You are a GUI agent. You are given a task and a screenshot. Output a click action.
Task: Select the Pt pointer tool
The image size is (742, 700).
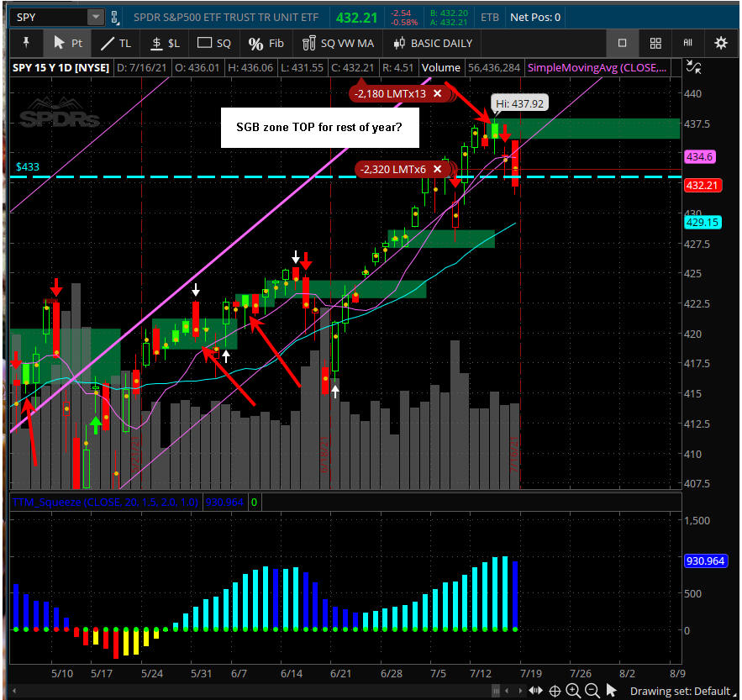(x=68, y=43)
